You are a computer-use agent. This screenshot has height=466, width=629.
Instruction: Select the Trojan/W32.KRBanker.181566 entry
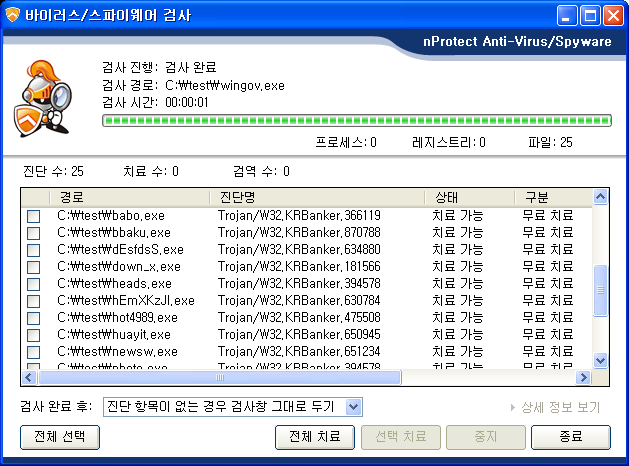pos(299,267)
